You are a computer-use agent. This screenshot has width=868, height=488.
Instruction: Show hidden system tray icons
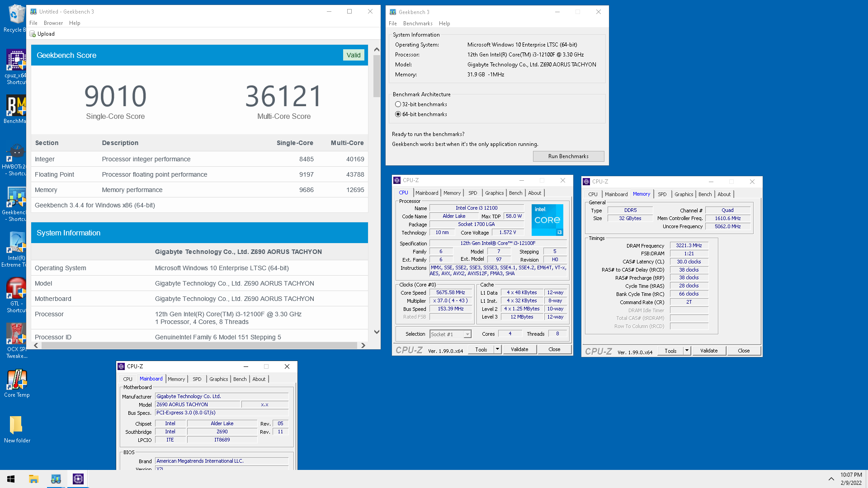point(831,479)
